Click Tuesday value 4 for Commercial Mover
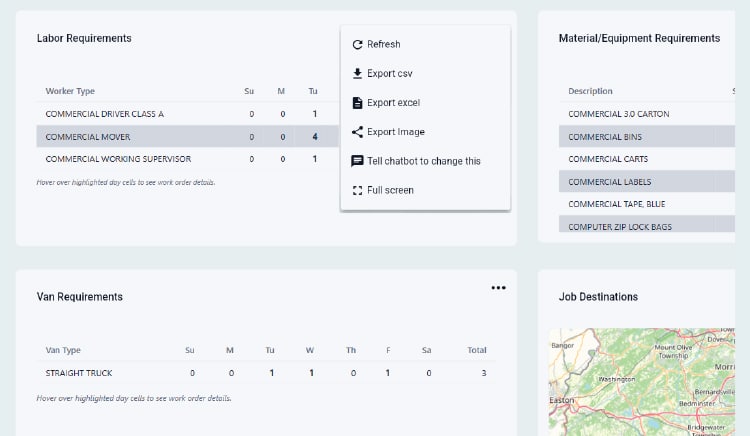Screen dimensions: 750x436 click(x=315, y=137)
